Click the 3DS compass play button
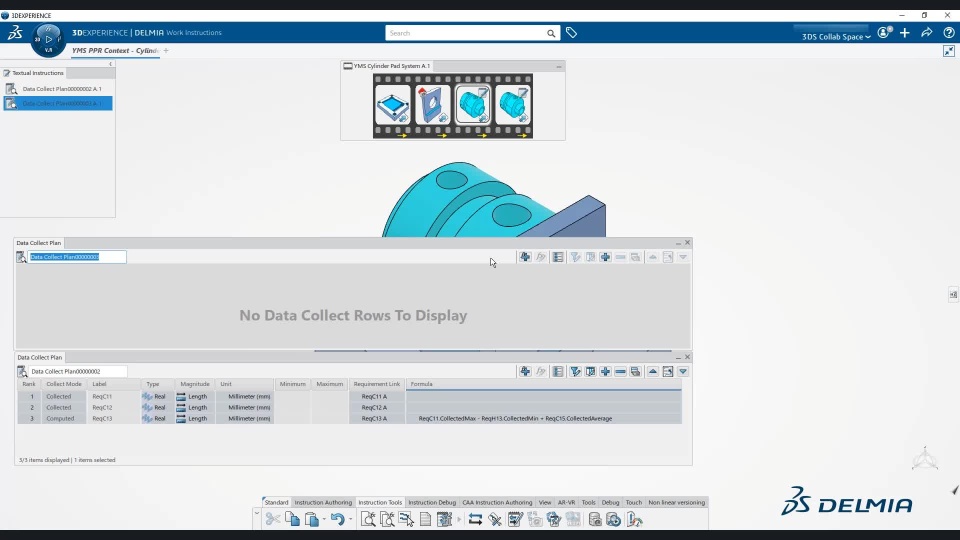The height and width of the screenshot is (540, 960). point(48,39)
